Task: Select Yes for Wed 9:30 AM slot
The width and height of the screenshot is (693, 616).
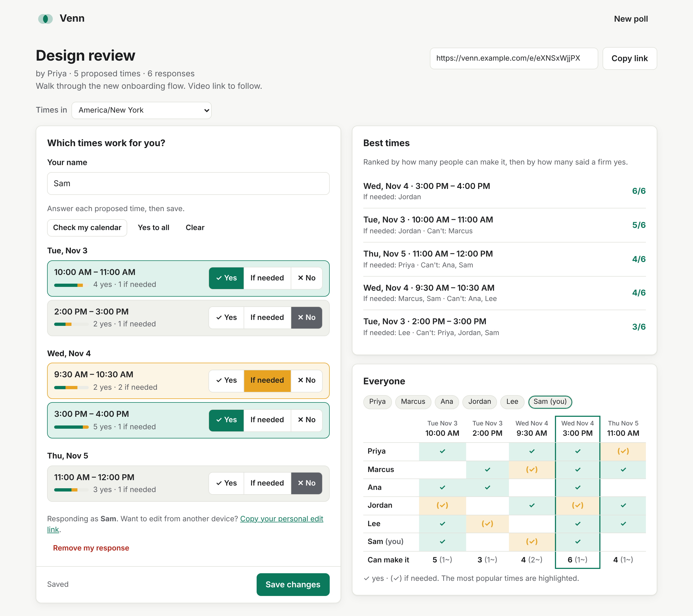Action: coord(227,380)
